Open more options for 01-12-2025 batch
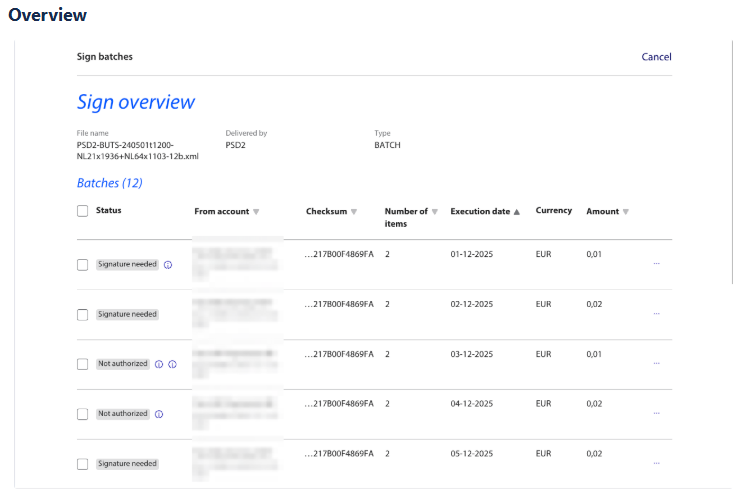 tap(657, 263)
